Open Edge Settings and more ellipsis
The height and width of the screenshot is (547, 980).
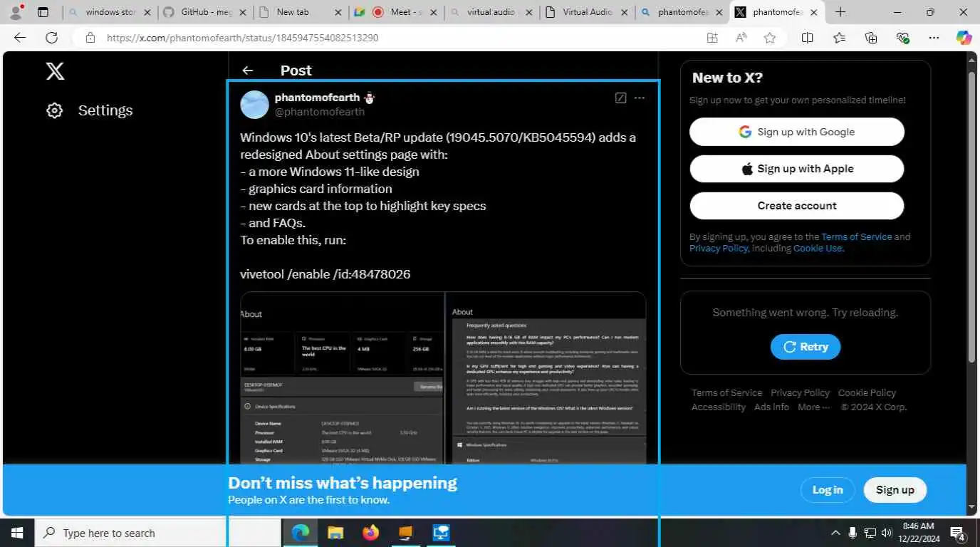(x=934, y=38)
